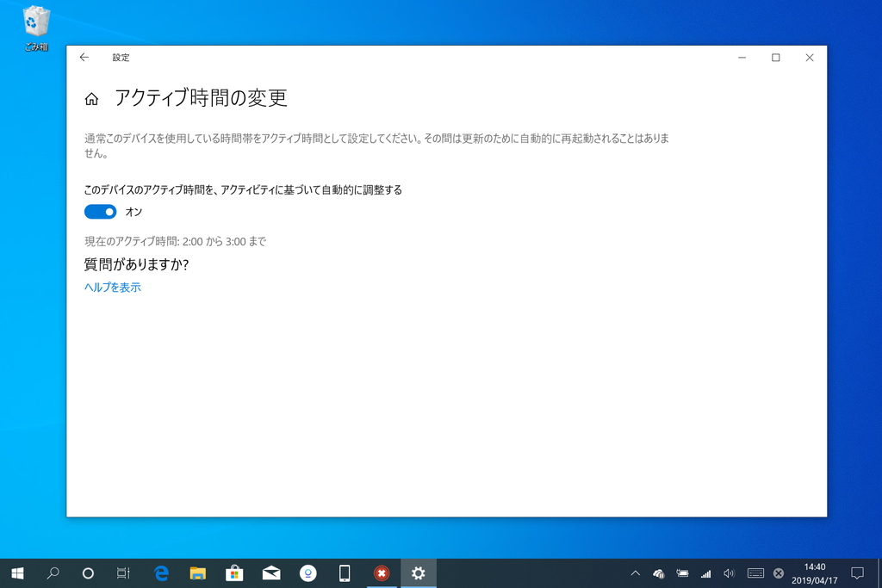Check network signal status in tray
Screen dimensions: 882x588
click(x=705, y=573)
